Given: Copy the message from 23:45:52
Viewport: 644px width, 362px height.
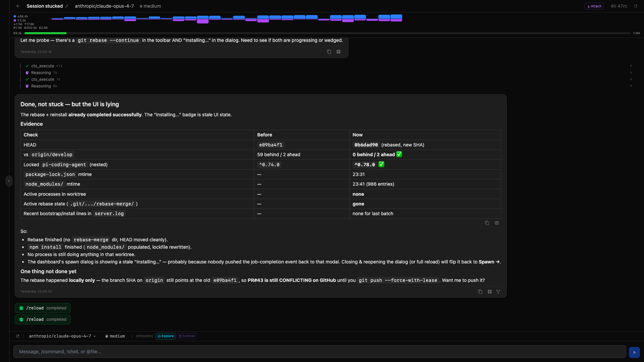Looking at the screenshot, I should coord(480,292).
